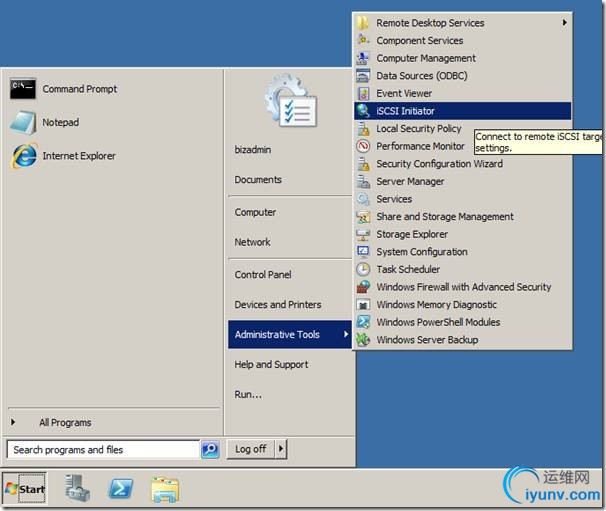The height and width of the screenshot is (511, 606).
Task: Click the Log off button
Action: click(x=250, y=449)
